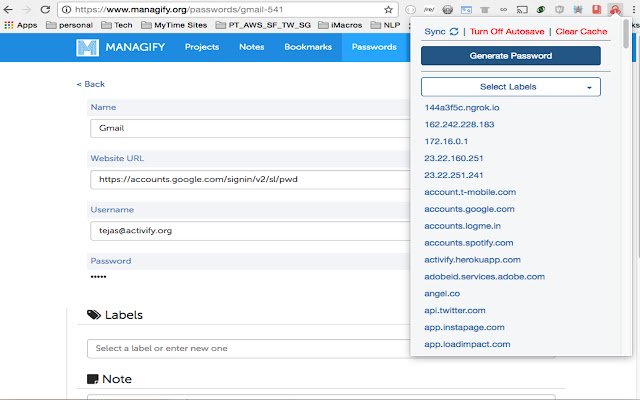Click the Generate Password button
The image size is (640, 400).
click(511, 56)
